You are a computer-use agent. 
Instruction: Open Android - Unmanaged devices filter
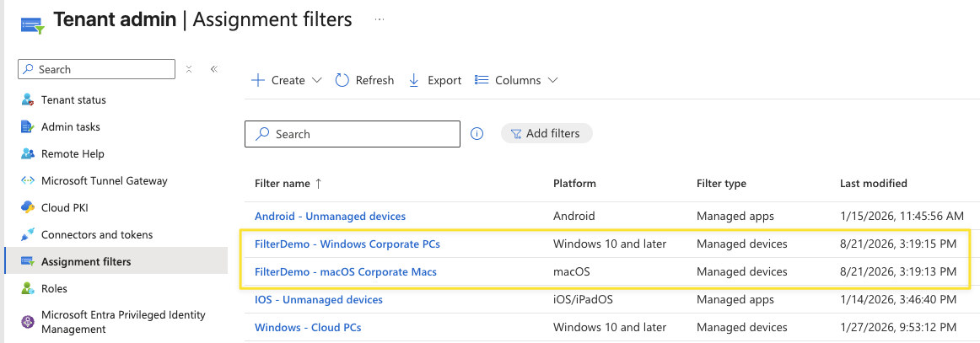[330, 217]
